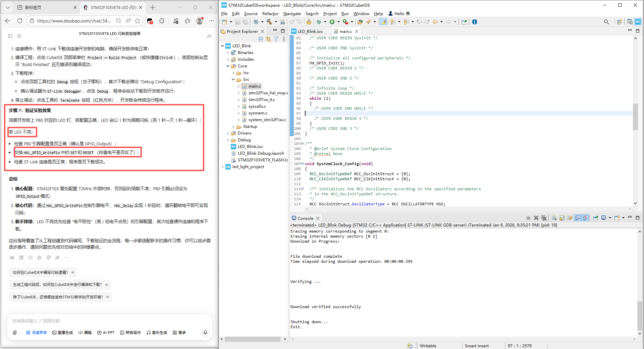Image resolution: width=644 pixels, height=349 pixels.
Task: Toggle Word Wrap in Console
Action: [x=570, y=218]
